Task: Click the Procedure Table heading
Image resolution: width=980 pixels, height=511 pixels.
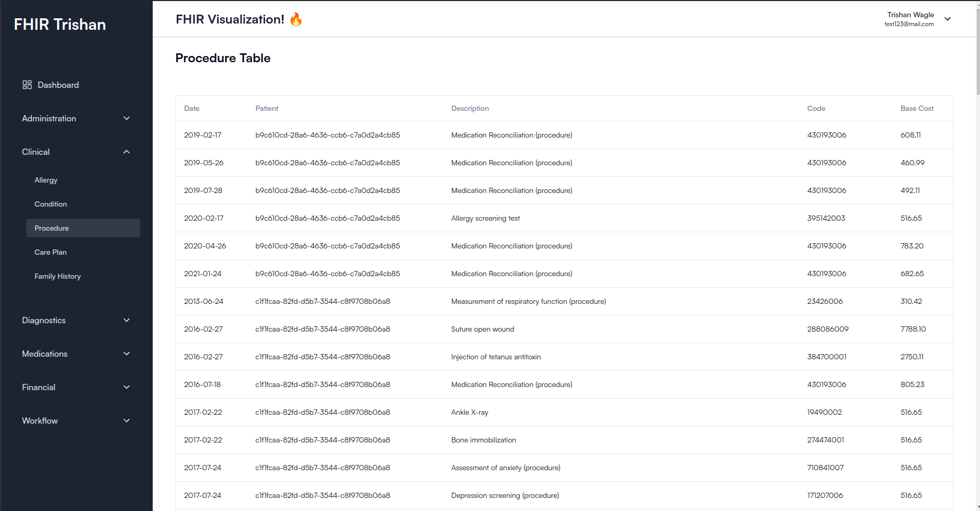Action: click(223, 58)
